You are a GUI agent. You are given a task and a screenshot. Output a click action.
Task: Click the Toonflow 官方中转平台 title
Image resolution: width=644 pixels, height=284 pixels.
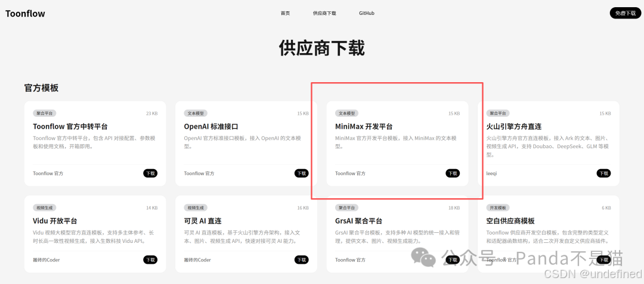pos(70,126)
